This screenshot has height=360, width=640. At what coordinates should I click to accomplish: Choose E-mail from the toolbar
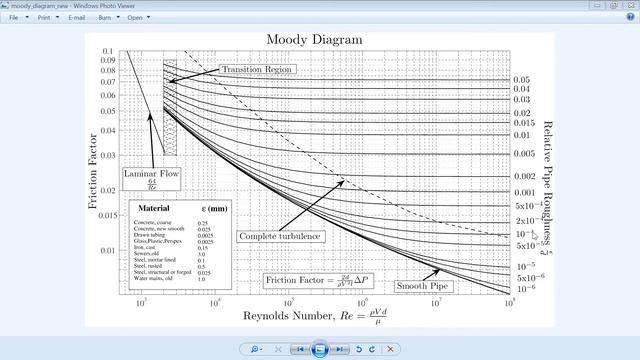[x=76, y=18]
